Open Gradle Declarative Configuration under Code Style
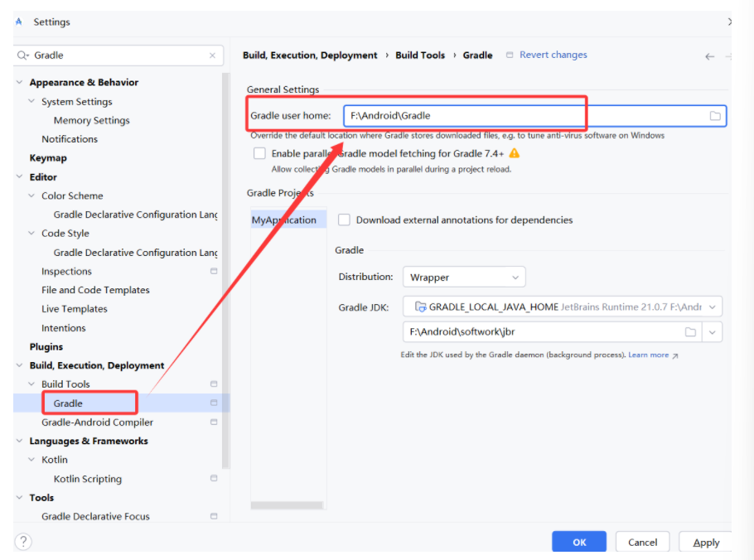754x560 pixels. point(135,253)
